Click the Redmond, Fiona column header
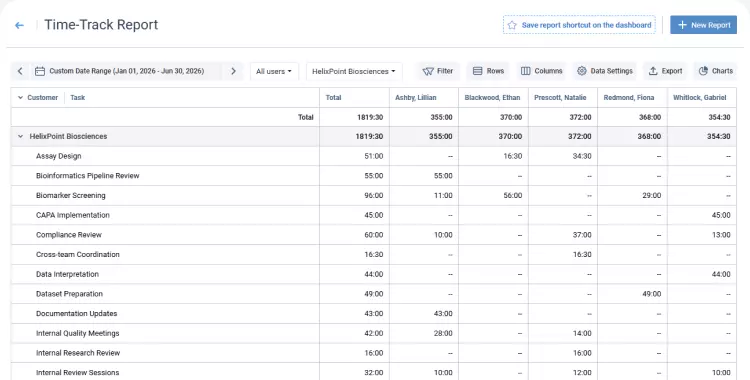This screenshot has height=380, width=750. (629, 98)
